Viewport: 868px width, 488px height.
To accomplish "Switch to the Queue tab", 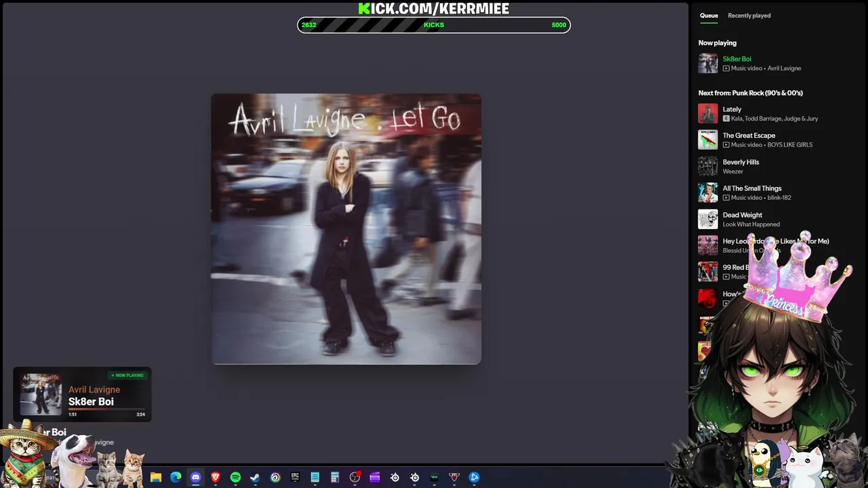I will click(709, 16).
